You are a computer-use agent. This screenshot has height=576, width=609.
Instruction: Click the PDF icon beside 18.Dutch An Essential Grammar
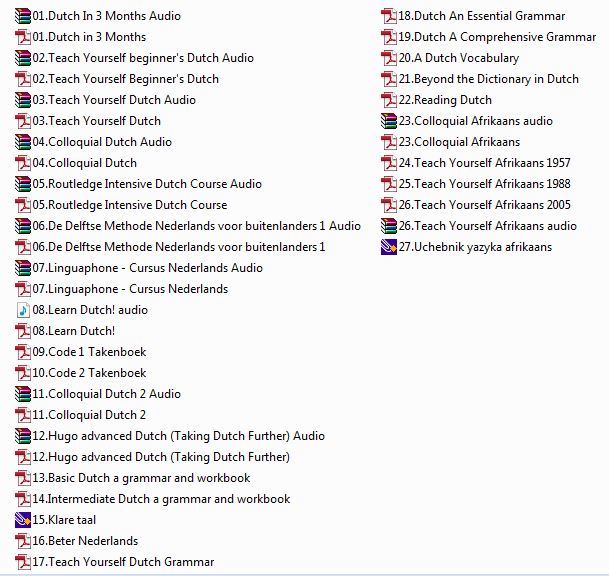[389, 16]
